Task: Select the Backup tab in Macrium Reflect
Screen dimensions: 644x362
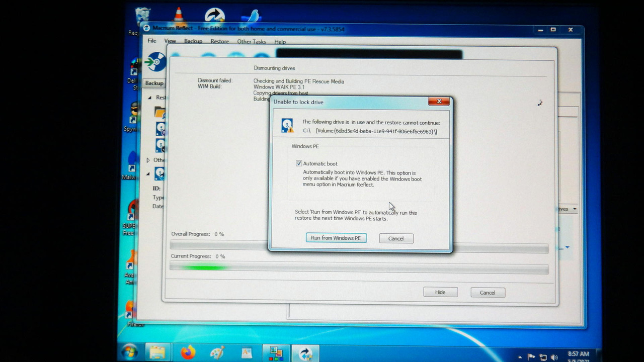Action: [154, 83]
